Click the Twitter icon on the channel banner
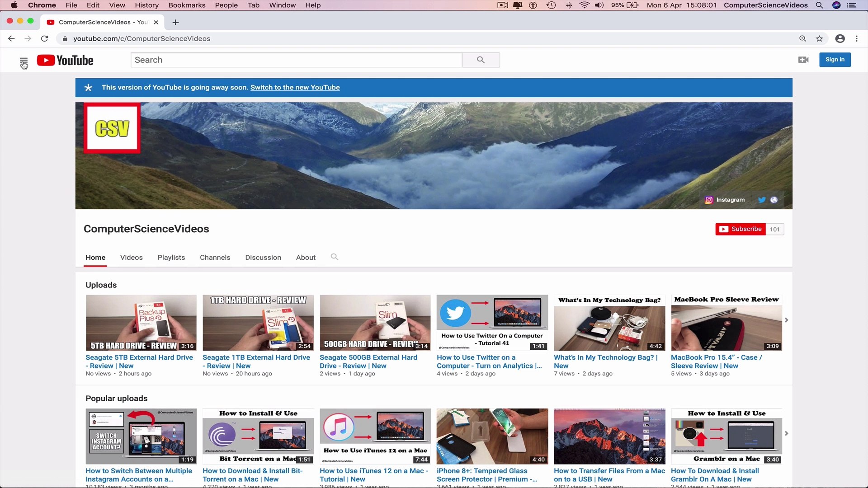 tap(762, 199)
